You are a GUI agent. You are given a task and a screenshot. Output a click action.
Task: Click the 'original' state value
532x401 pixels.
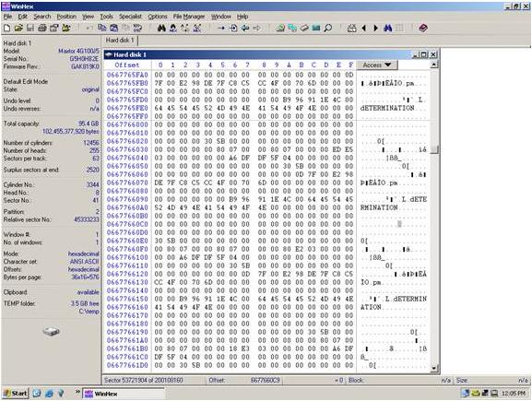pos(90,89)
